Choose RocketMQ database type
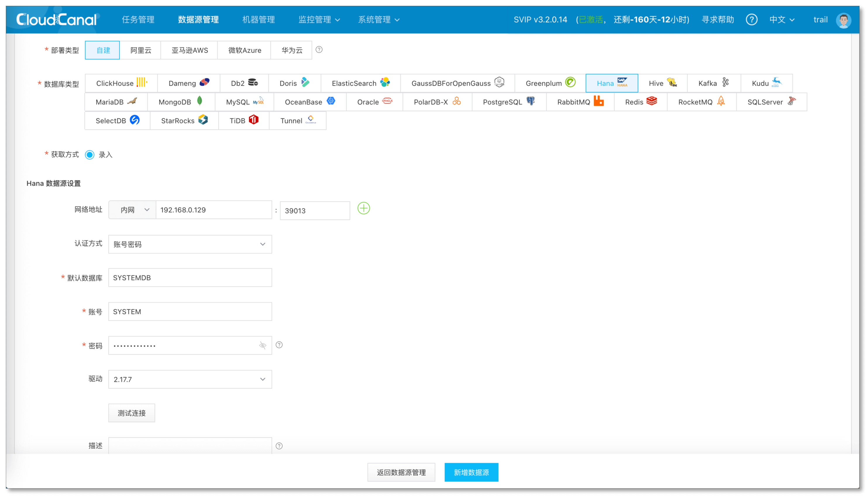This screenshot has width=868, height=497. [701, 102]
